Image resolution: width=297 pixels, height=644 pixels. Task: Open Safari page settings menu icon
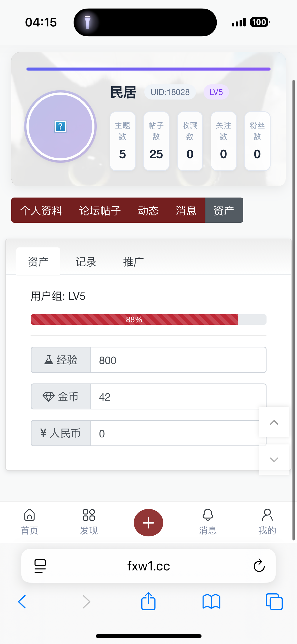tap(40, 566)
